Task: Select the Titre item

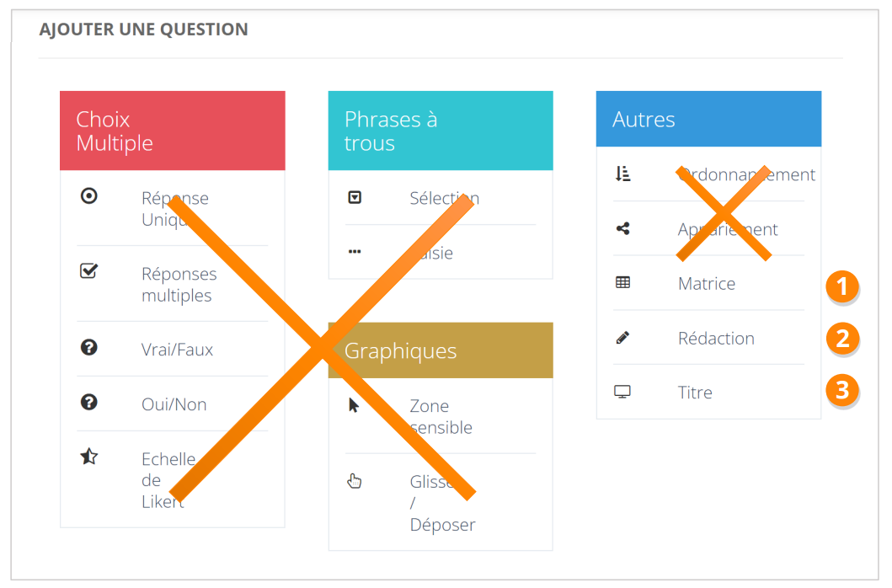Action: tap(695, 393)
